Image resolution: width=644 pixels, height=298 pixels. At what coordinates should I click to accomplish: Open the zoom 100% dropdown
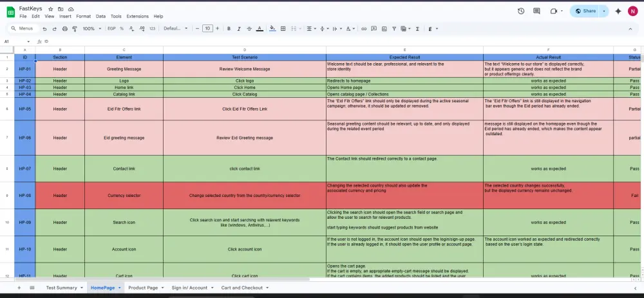click(x=92, y=29)
